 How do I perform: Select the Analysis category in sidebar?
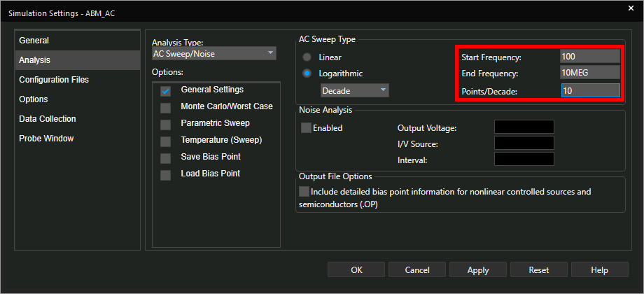click(x=77, y=60)
